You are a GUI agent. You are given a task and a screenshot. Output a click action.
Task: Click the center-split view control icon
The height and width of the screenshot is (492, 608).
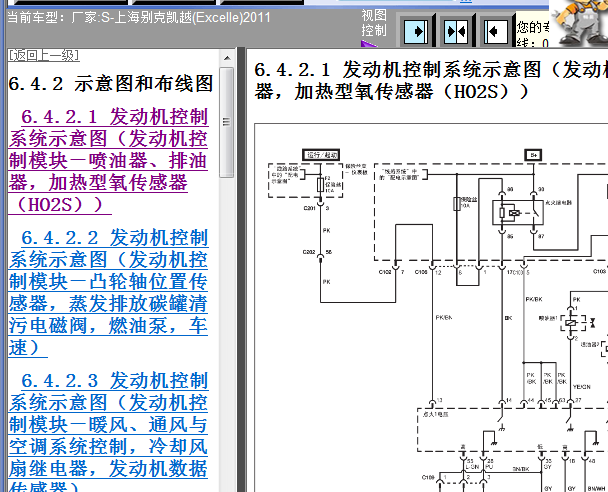456,31
